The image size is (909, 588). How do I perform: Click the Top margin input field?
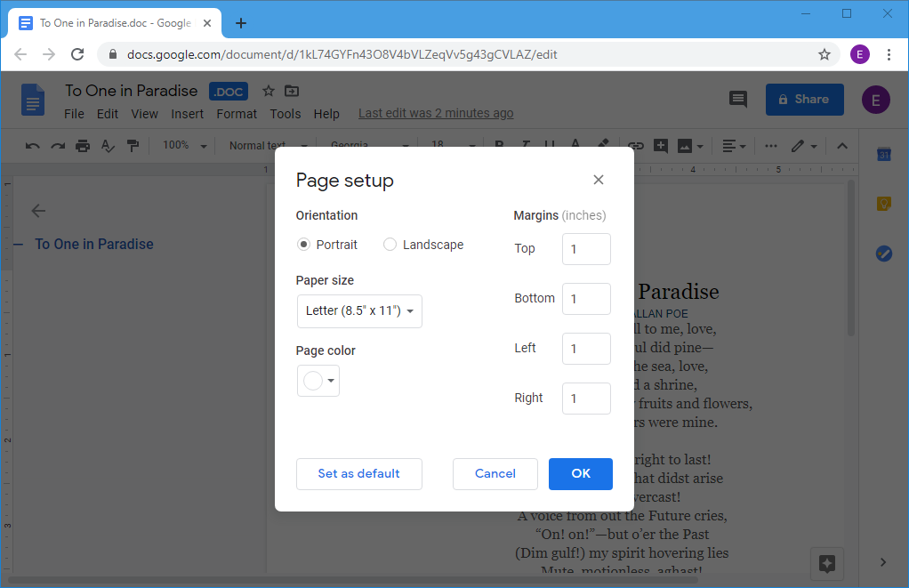pos(586,249)
